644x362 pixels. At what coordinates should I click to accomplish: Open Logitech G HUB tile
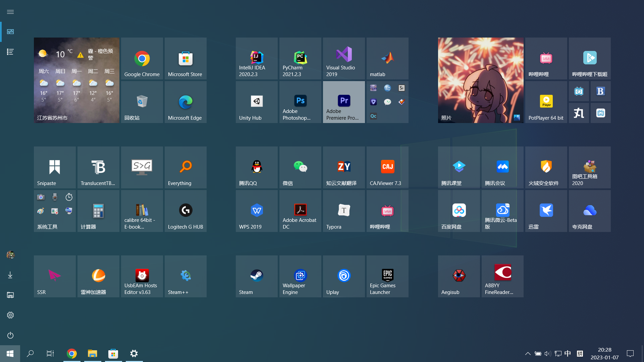pos(185,211)
